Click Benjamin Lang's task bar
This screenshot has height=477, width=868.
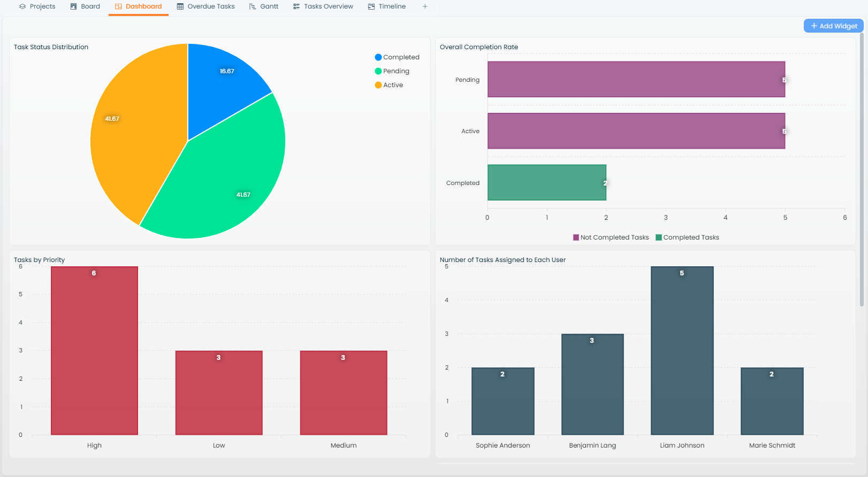(x=592, y=384)
